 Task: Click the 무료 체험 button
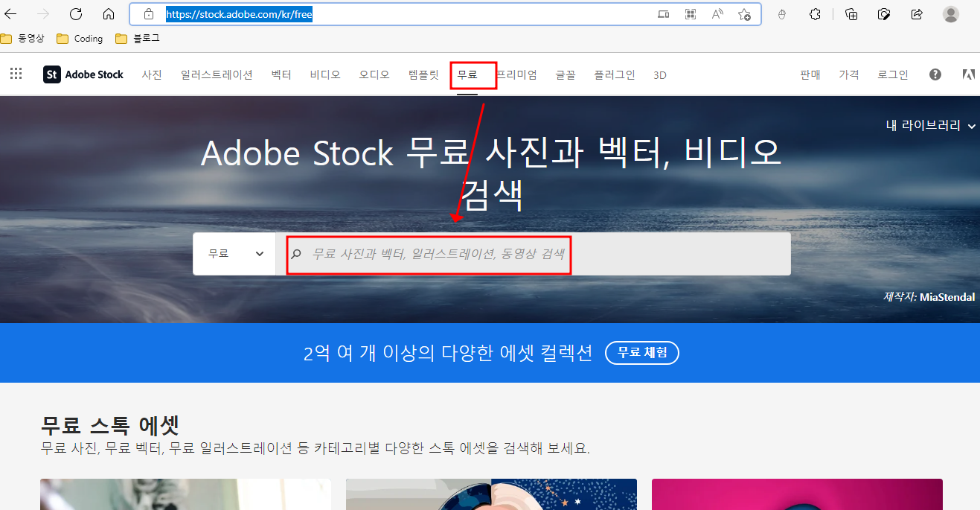tap(642, 352)
